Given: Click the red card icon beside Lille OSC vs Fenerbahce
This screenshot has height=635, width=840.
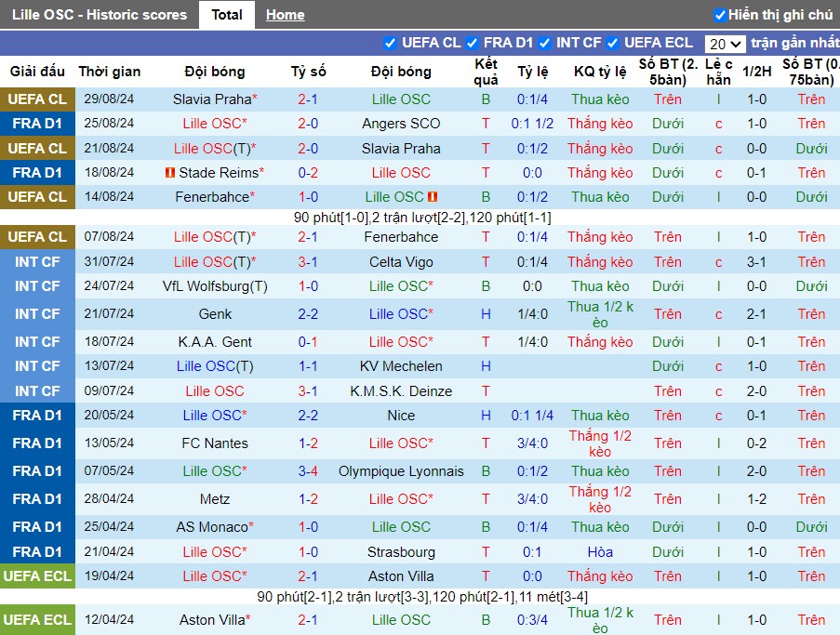Looking at the screenshot, I should click(433, 197).
